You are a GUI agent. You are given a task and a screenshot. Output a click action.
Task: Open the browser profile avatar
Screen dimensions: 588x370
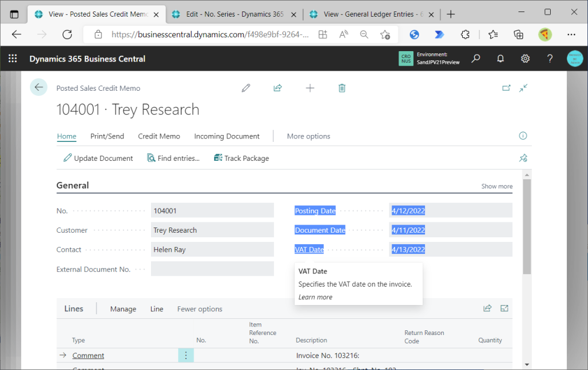pyautogui.click(x=545, y=34)
